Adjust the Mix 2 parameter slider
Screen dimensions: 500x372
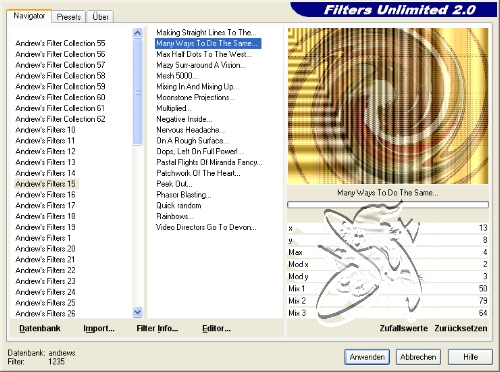(x=388, y=301)
